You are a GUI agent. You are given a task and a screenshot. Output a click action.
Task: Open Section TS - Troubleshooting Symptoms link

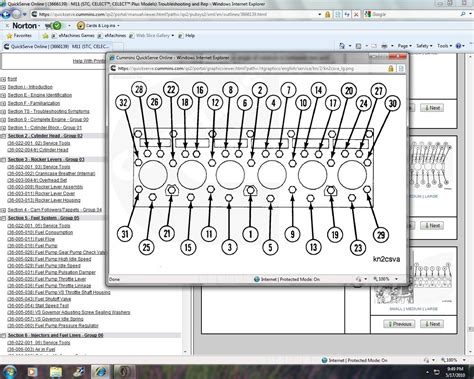tap(48, 111)
